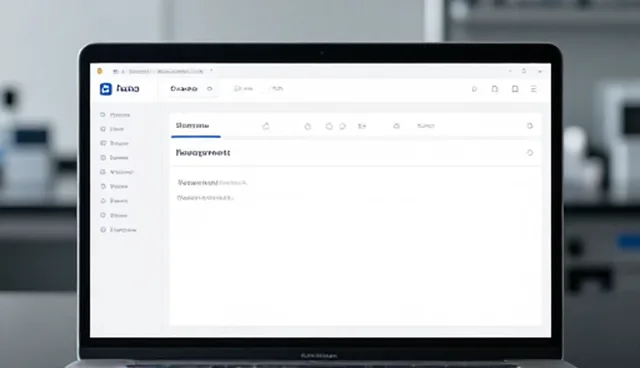Image resolution: width=640 pixels, height=368 pixels.
Task: Open the topmost sidebar navigation entry
Action: pyautogui.click(x=115, y=115)
